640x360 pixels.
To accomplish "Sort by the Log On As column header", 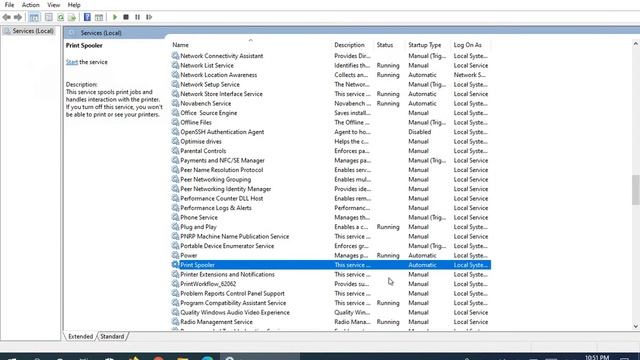I will (x=468, y=45).
